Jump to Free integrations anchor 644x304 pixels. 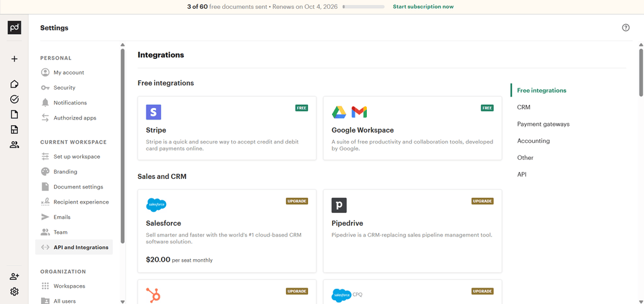point(541,90)
